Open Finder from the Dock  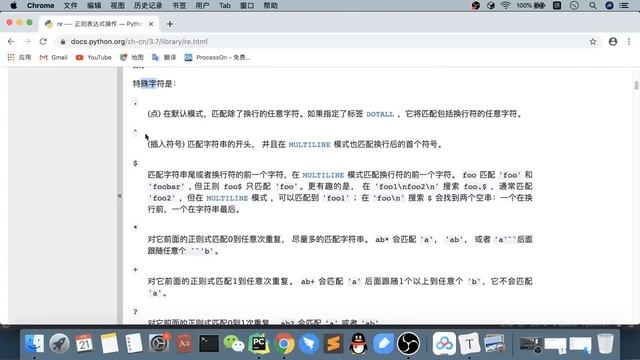(x=34, y=344)
